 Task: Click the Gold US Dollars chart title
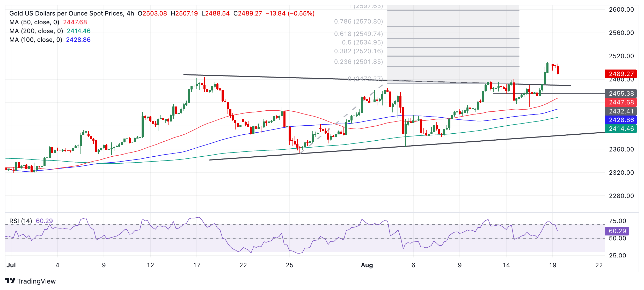(71, 13)
